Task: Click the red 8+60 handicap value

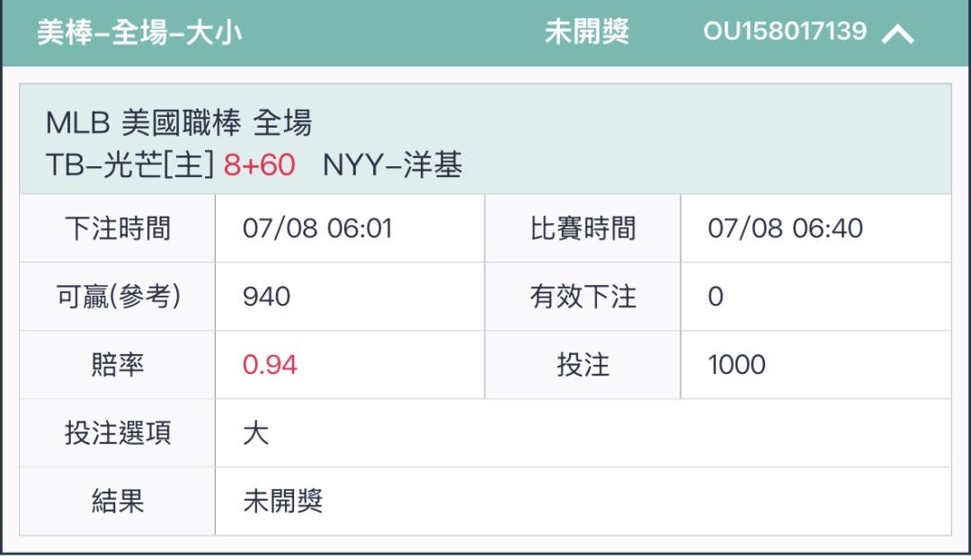Action: [259, 164]
